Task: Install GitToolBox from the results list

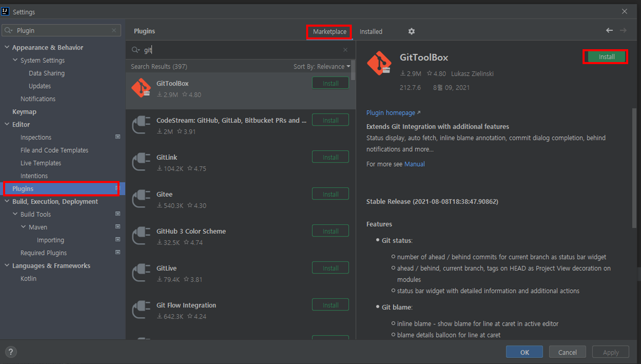Action: [x=330, y=83]
